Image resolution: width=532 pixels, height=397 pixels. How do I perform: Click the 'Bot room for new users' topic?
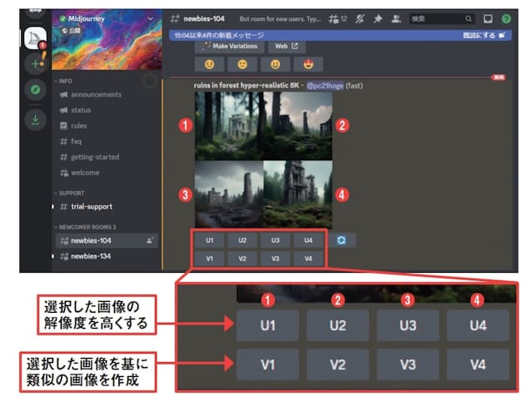[280, 19]
